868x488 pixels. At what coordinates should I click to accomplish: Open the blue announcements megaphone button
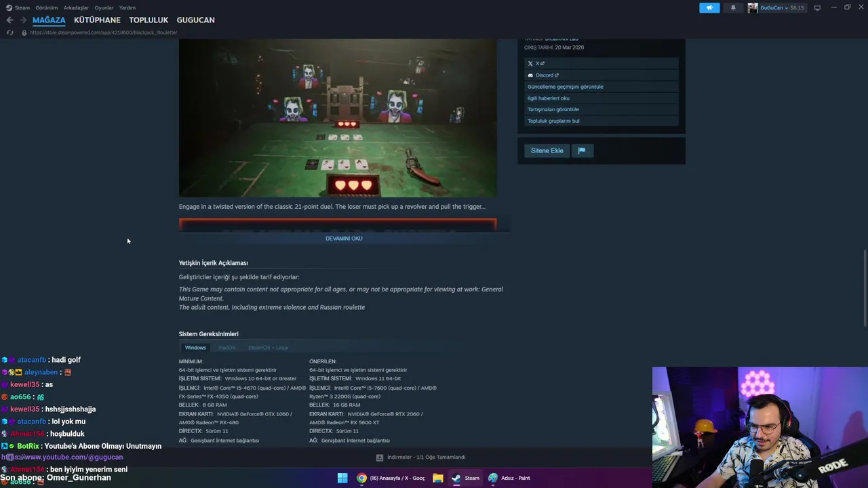(709, 7)
